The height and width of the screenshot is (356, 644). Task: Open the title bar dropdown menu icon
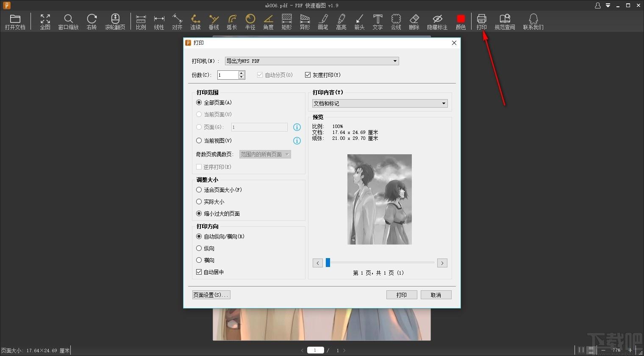(x=608, y=6)
